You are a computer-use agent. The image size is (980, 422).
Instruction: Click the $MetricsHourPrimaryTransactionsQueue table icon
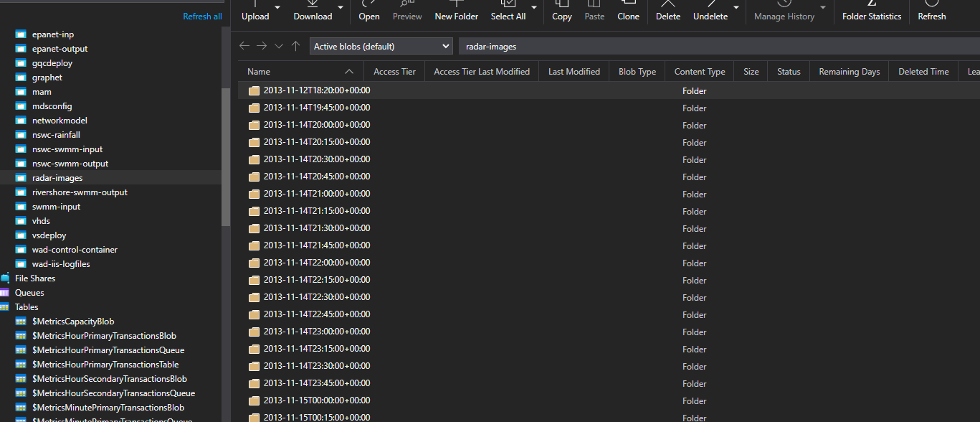(x=21, y=350)
